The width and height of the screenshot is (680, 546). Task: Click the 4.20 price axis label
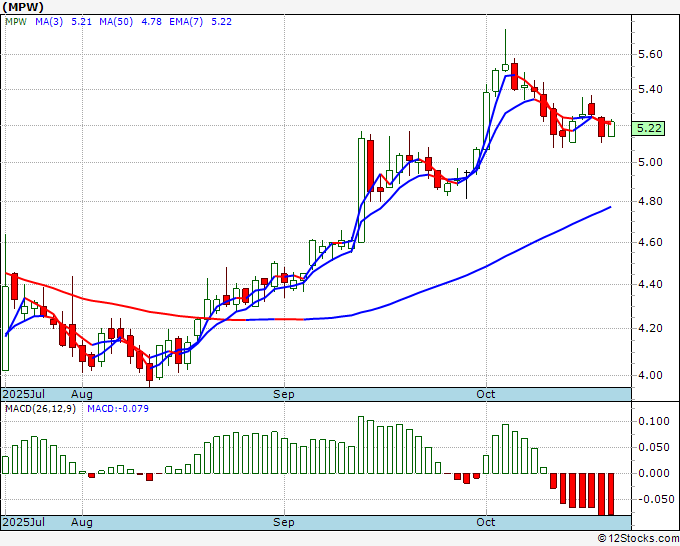tap(650, 328)
